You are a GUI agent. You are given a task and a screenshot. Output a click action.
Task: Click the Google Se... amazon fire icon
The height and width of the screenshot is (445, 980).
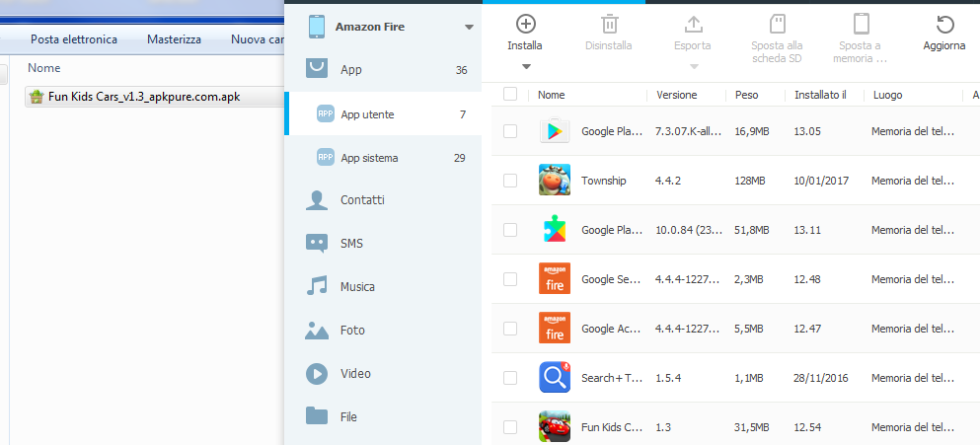click(555, 279)
